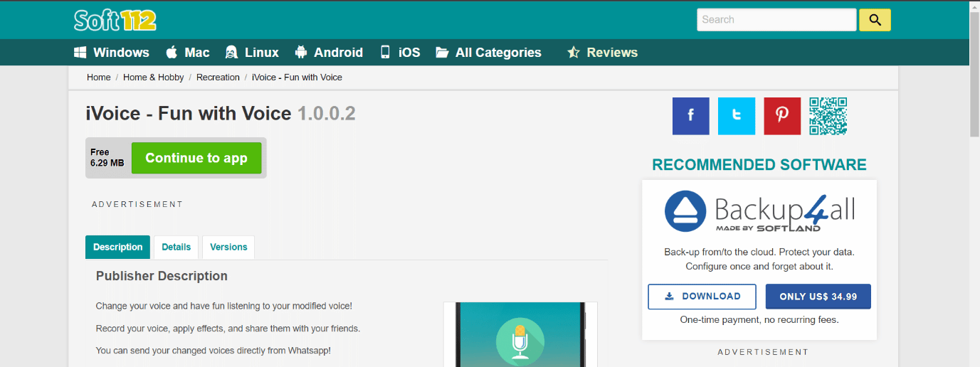The image size is (980, 367).
Task: Click the scrollbar up arrow
Action: (974, 6)
